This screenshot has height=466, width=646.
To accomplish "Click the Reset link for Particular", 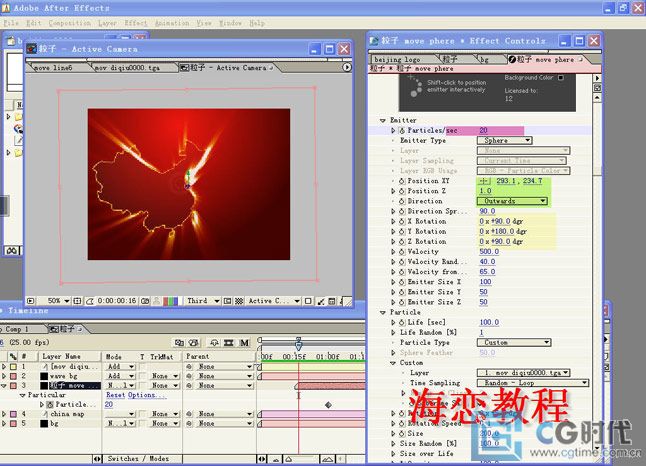I will coord(115,395).
